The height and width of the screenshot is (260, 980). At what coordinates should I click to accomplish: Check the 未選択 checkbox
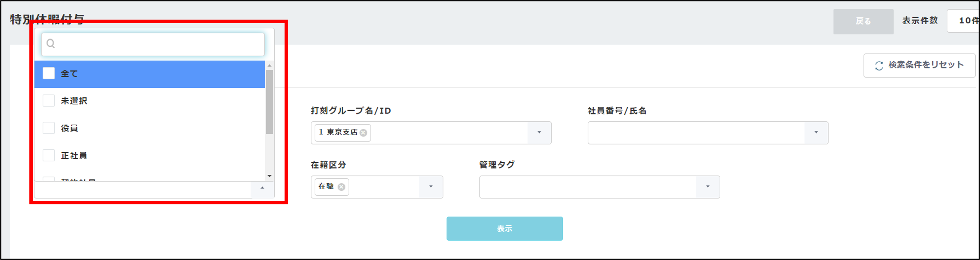pos(49,101)
